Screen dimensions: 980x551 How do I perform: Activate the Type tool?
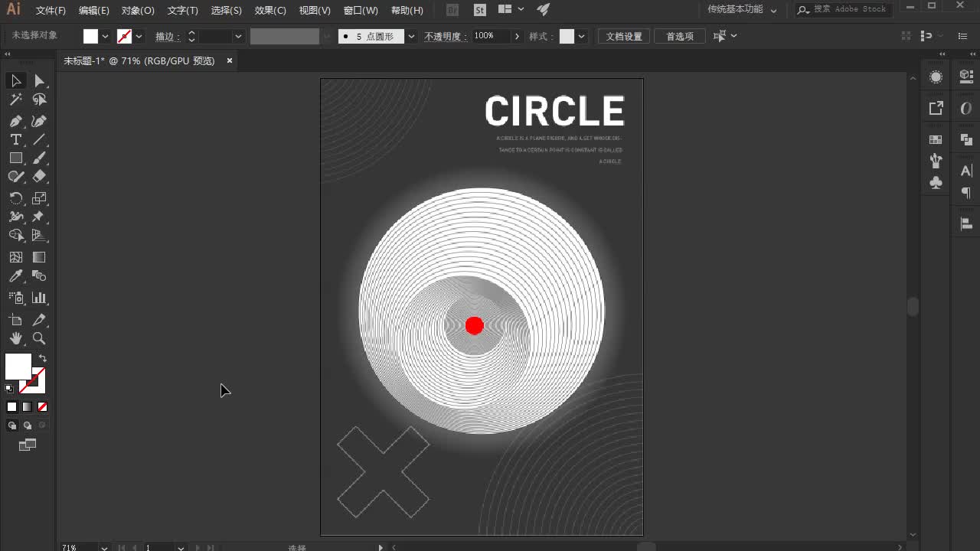click(15, 139)
